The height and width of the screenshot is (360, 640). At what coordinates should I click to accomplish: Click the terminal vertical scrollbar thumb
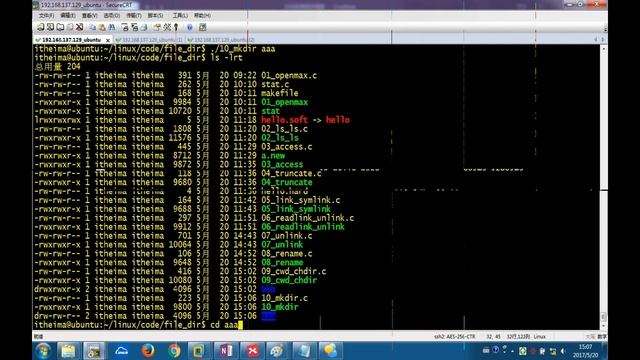point(604,317)
